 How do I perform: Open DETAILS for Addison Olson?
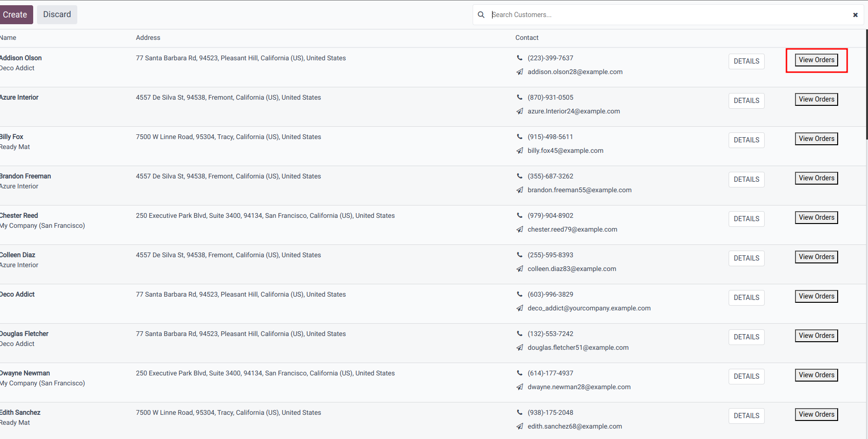746,61
